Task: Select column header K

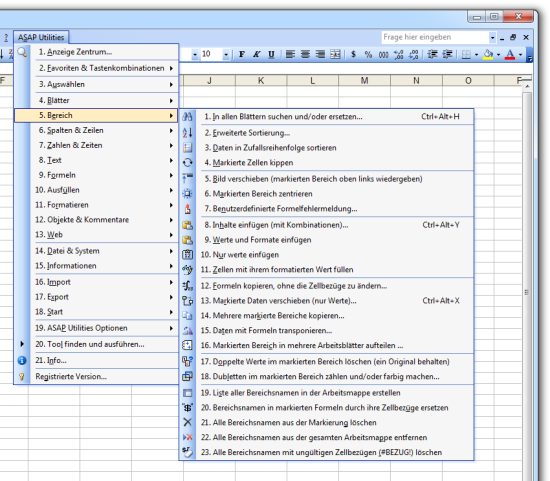Action: pyautogui.click(x=261, y=81)
